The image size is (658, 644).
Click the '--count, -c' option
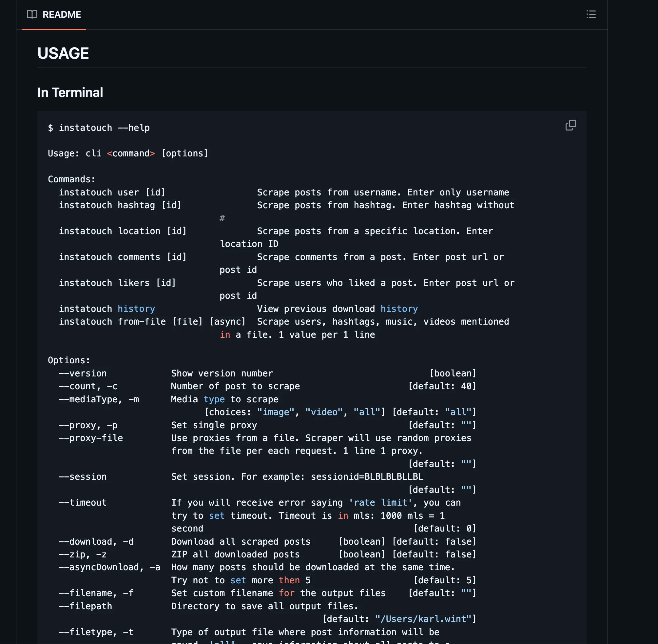click(x=88, y=386)
